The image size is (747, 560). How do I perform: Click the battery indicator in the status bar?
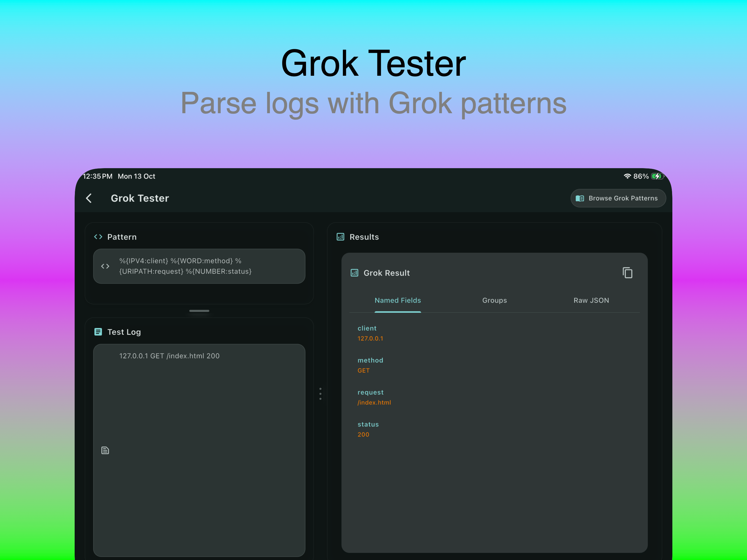point(657,176)
